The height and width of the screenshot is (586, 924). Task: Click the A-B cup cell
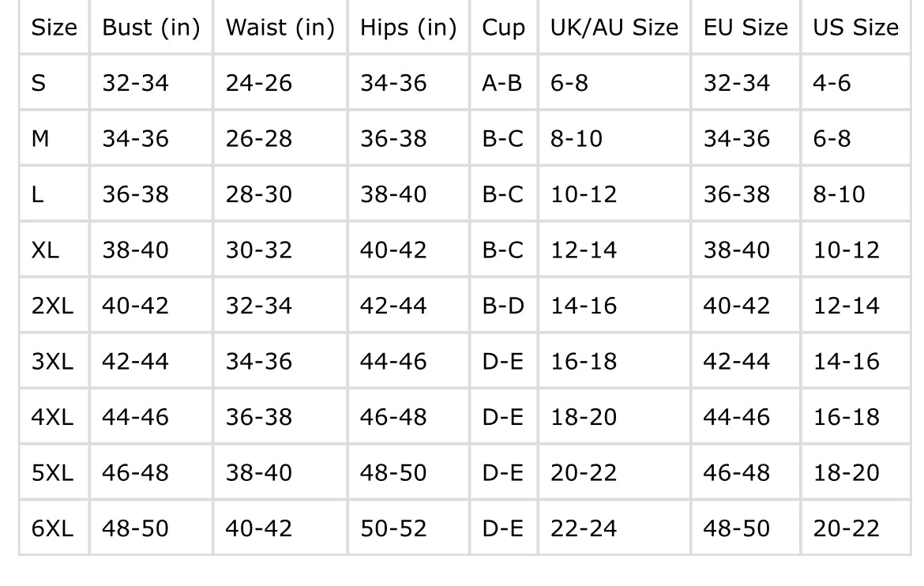[x=502, y=83]
